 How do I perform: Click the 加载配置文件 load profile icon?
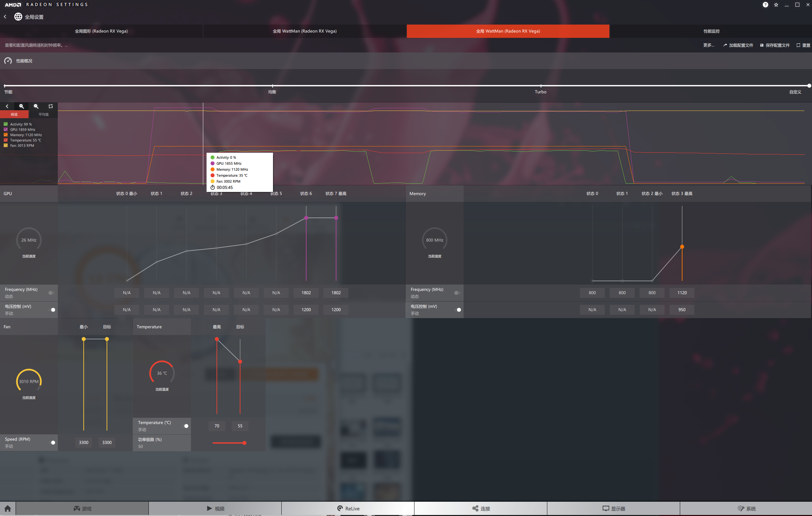pyautogui.click(x=725, y=45)
